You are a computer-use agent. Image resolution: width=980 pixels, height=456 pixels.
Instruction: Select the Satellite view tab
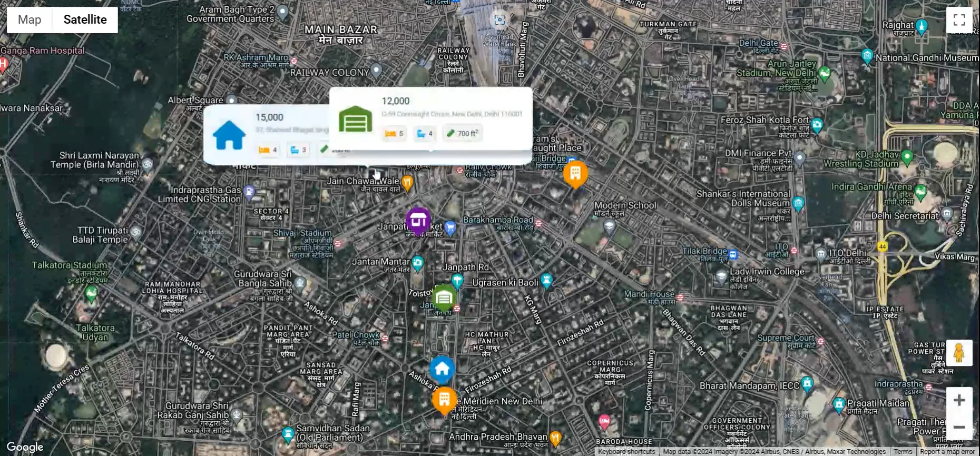(x=85, y=20)
